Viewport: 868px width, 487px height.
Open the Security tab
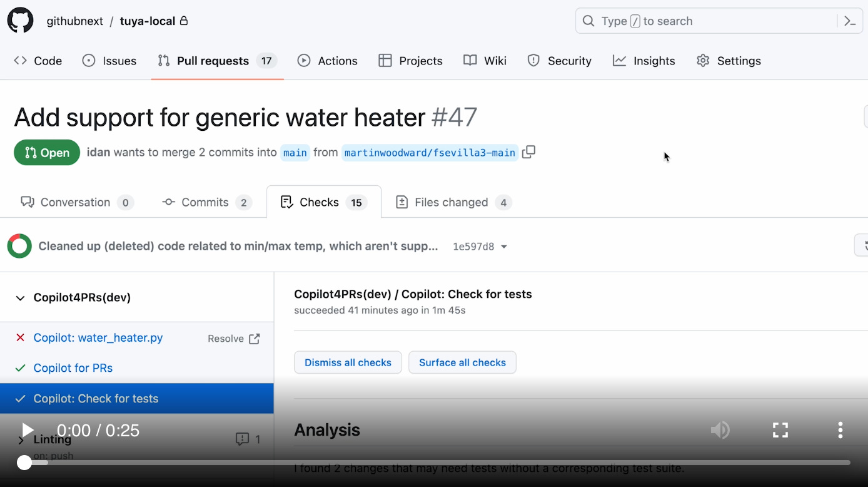point(560,61)
